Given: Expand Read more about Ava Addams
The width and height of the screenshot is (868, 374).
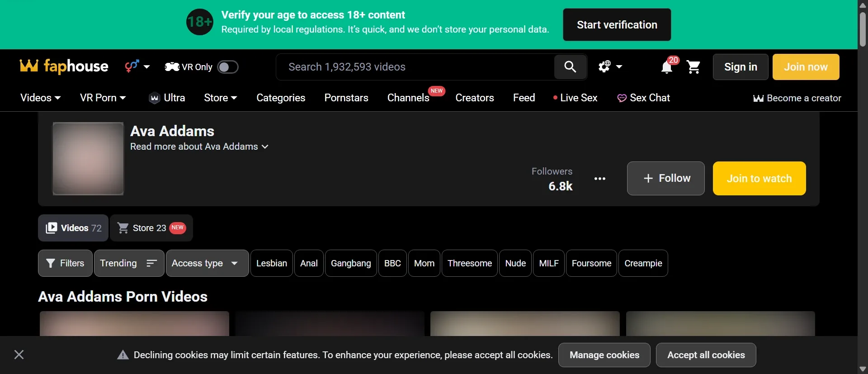Looking at the screenshot, I should [199, 147].
